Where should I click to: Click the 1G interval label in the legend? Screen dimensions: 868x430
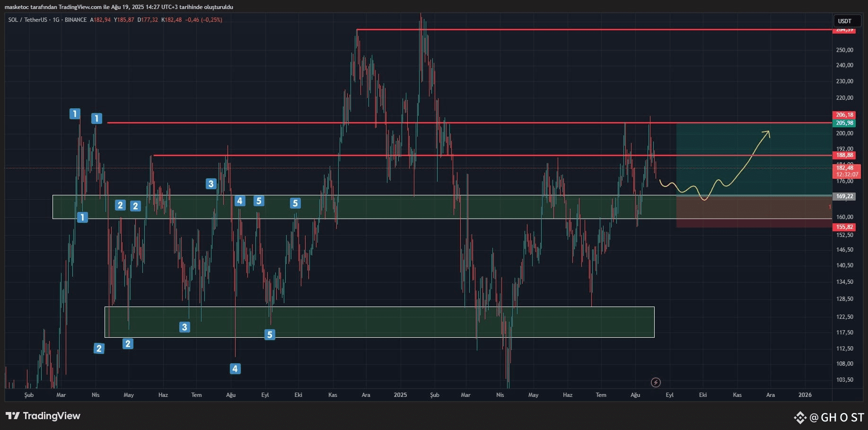[x=56, y=20]
